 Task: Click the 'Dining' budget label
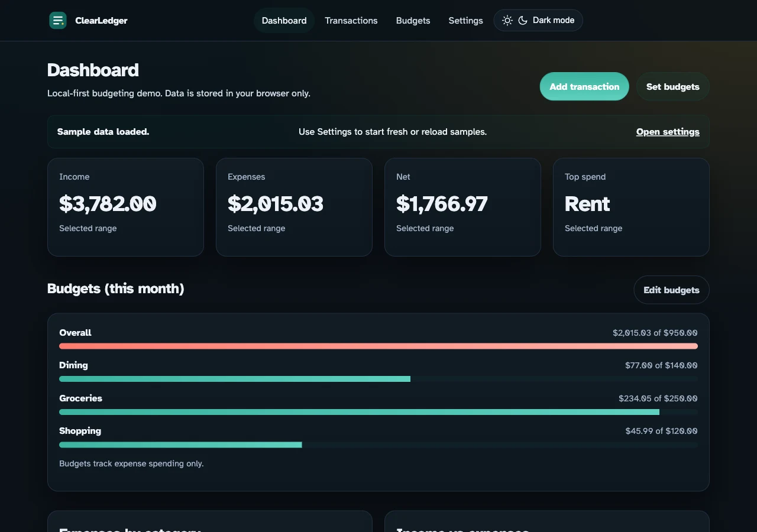(x=73, y=365)
